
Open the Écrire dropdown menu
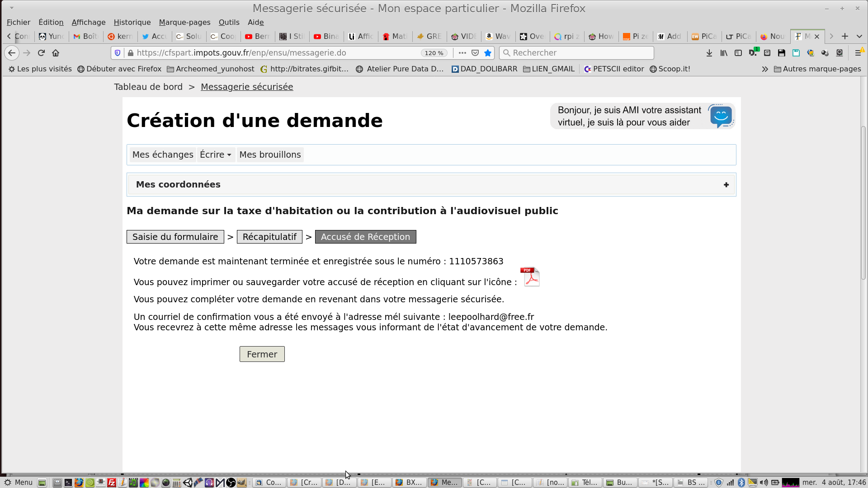point(216,155)
